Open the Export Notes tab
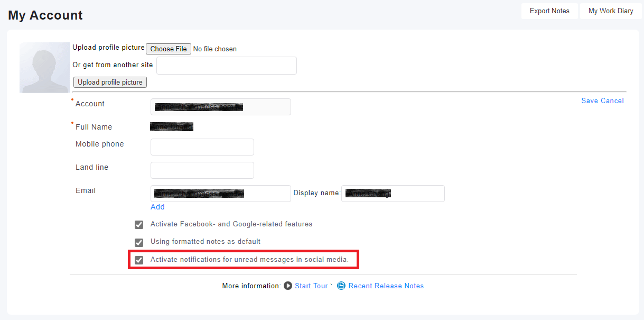The width and height of the screenshot is (644, 320). click(549, 11)
